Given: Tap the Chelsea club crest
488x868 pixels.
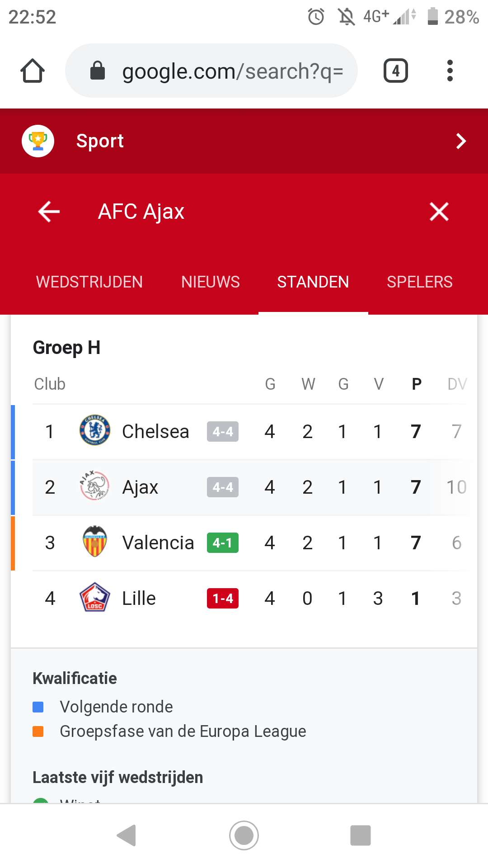Looking at the screenshot, I should [x=94, y=431].
